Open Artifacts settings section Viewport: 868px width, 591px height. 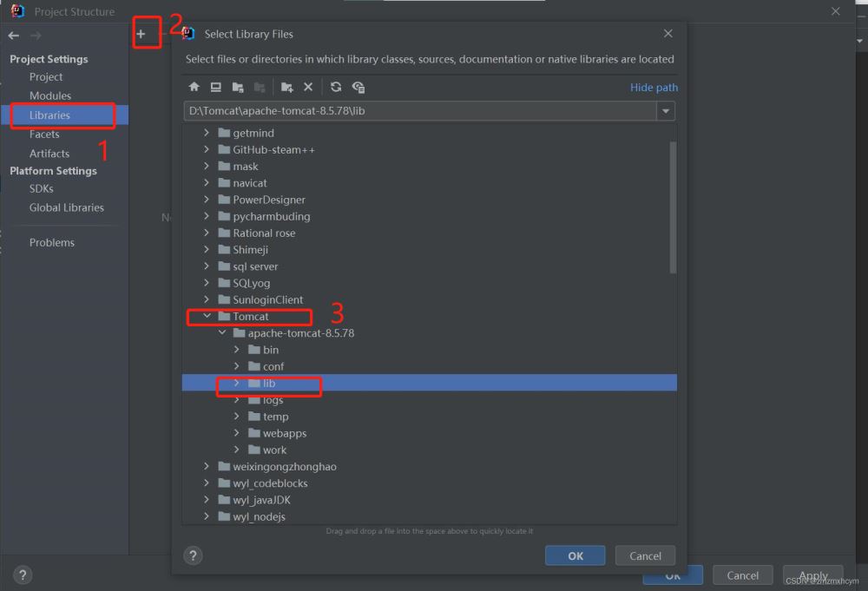(x=49, y=154)
